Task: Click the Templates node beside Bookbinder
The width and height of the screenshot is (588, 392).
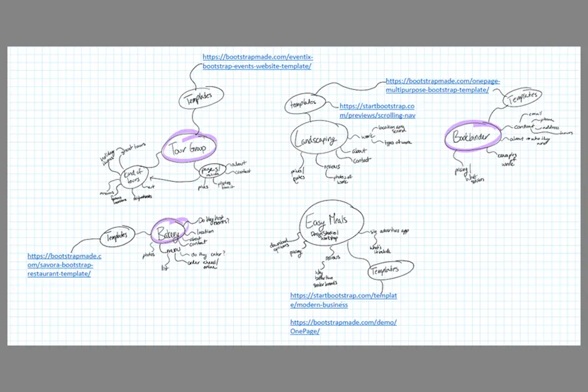Action: coord(523,97)
